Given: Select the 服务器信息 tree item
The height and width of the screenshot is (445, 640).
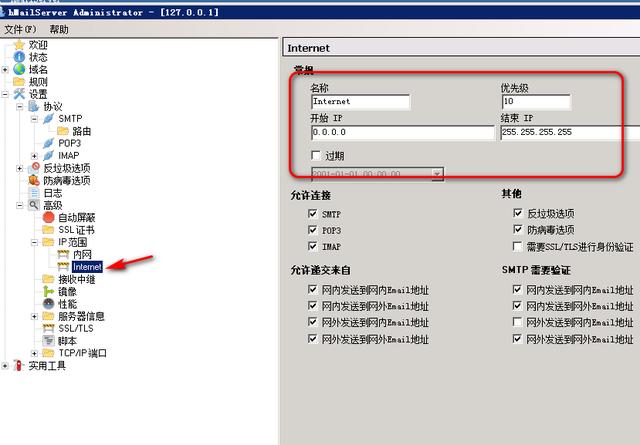Looking at the screenshot, I should (81, 316).
